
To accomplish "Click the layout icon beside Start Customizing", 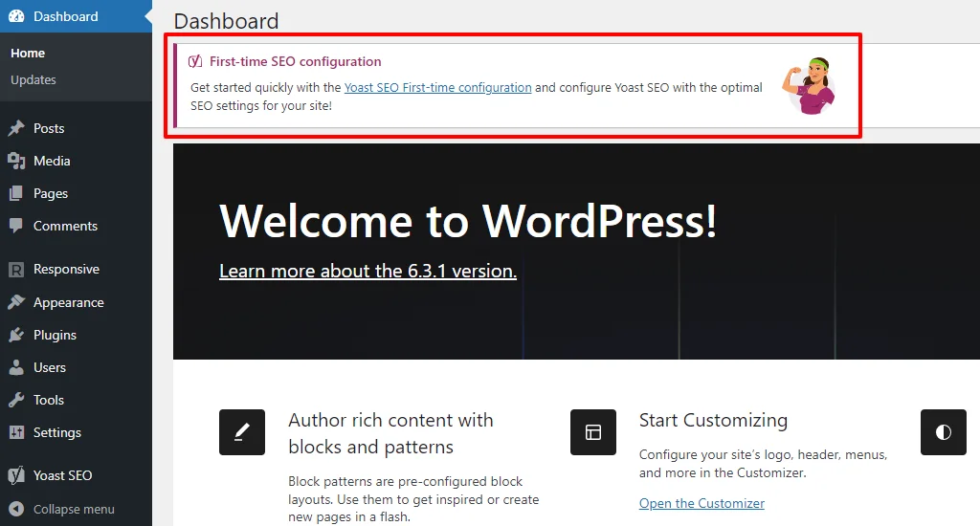I will coord(593,432).
